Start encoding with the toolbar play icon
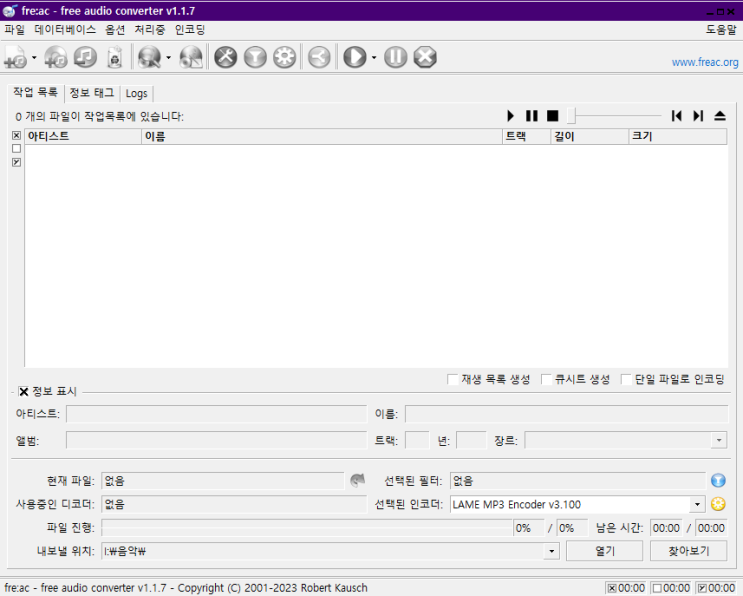 pos(355,57)
